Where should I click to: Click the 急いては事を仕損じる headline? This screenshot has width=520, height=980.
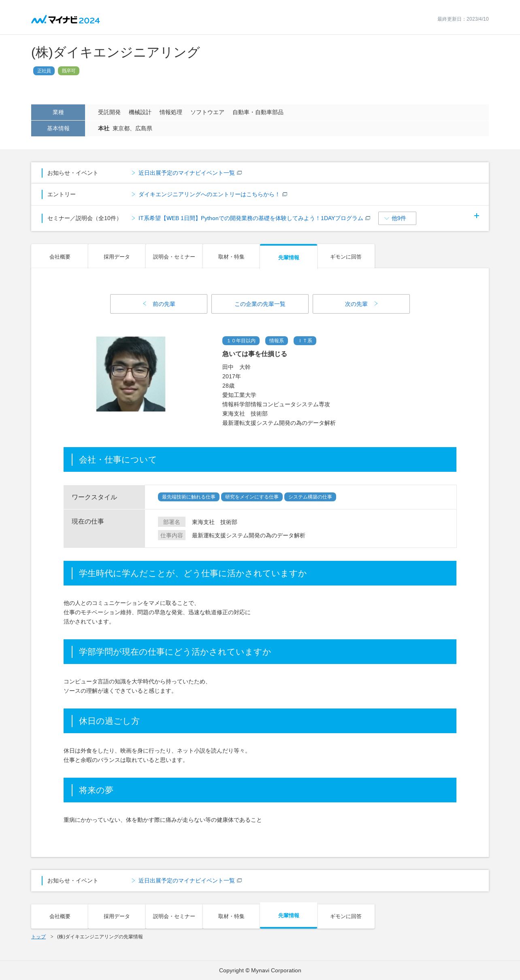point(254,354)
